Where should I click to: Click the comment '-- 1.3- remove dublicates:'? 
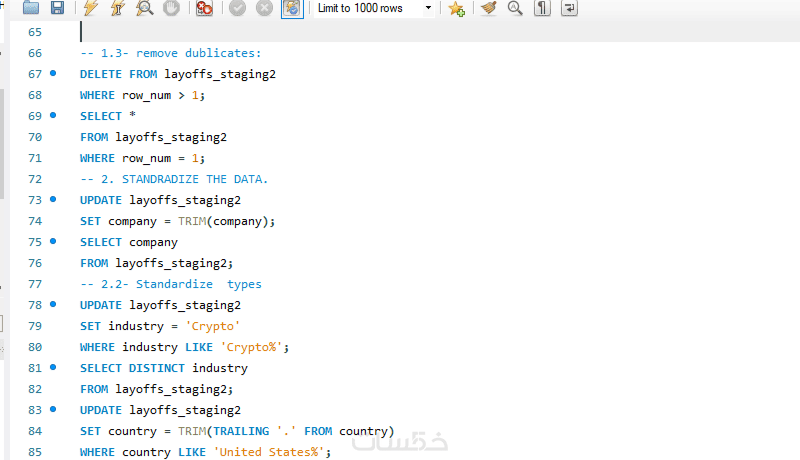tap(170, 53)
